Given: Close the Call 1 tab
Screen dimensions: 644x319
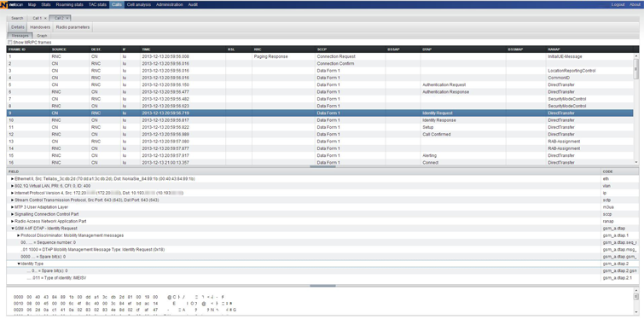Looking at the screenshot, I should (x=45, y=18).
